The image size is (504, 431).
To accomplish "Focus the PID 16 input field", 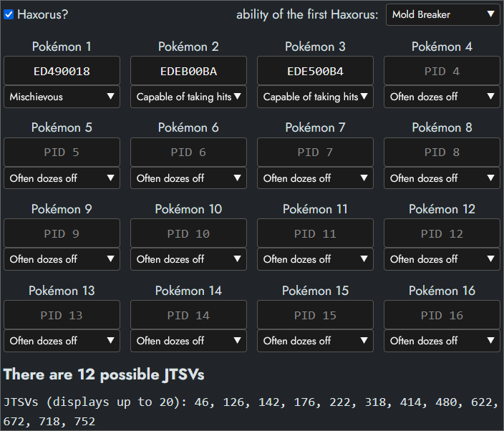I will click(x=442, y=315).
